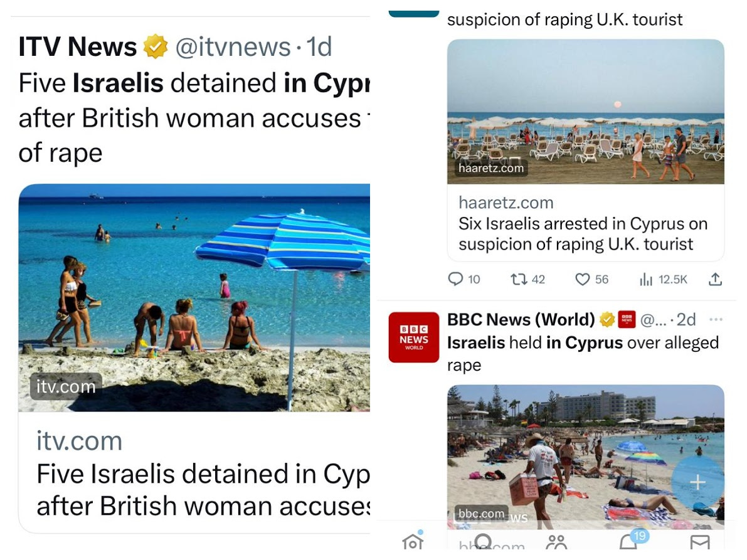
Task: Click BBC News (World) account name
Action: click(x=521, y=320)
